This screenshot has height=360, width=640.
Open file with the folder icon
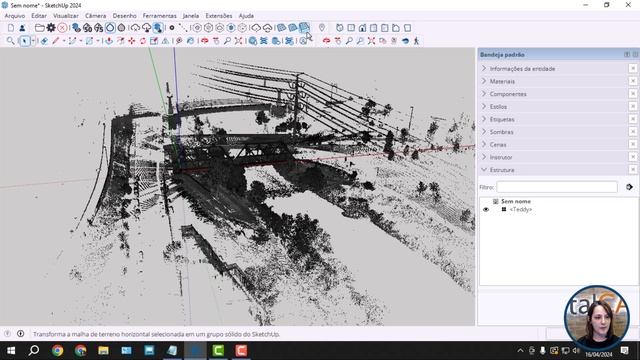(x=40, y=28)
